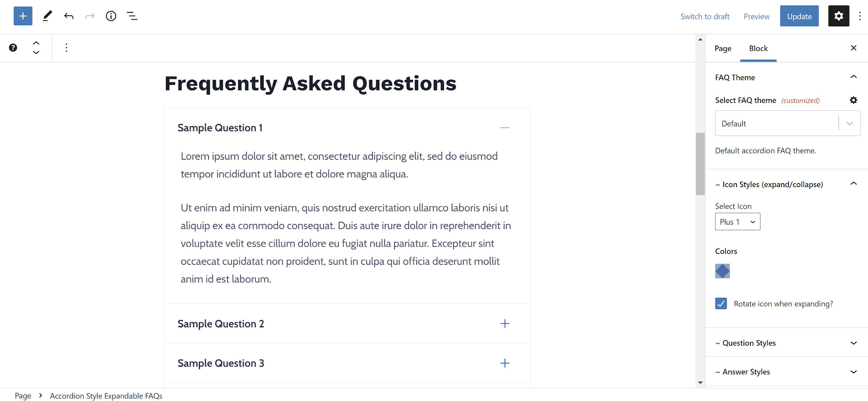
Task: Open the editor Settings gear
Action: pyautogui.click(x=838, y=16)
